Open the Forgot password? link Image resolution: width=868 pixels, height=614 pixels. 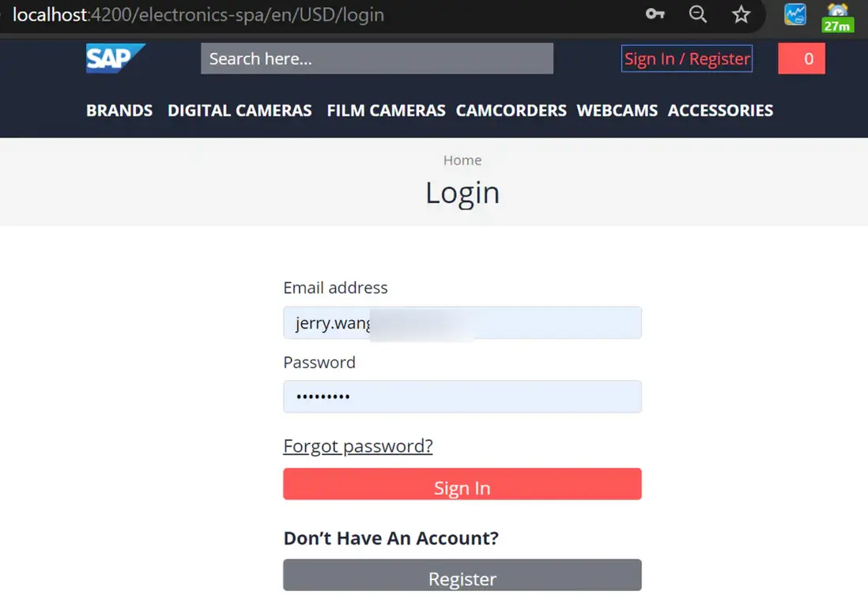coord(357,446)
